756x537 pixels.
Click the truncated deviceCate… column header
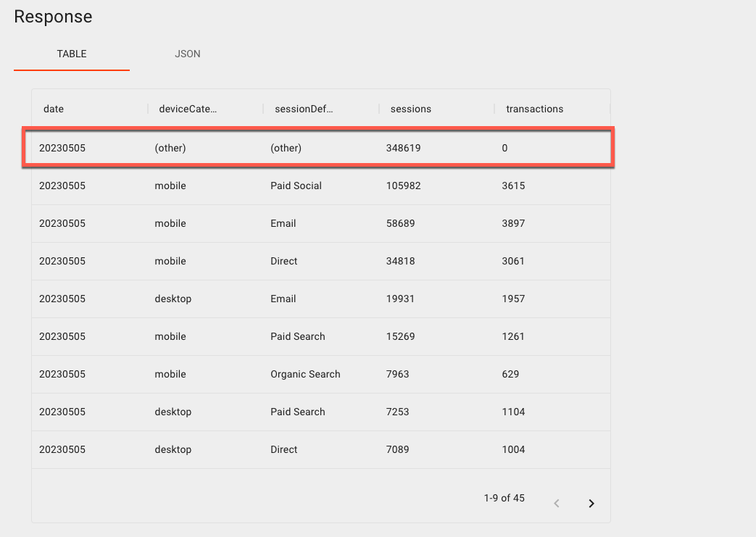(188, 109)
